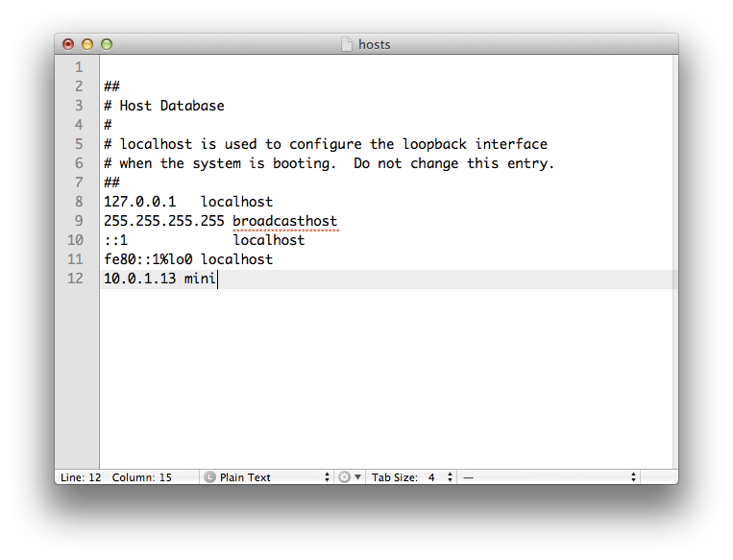Click the '##' on line 7
The image size is (733, 560).
[111, 183]
